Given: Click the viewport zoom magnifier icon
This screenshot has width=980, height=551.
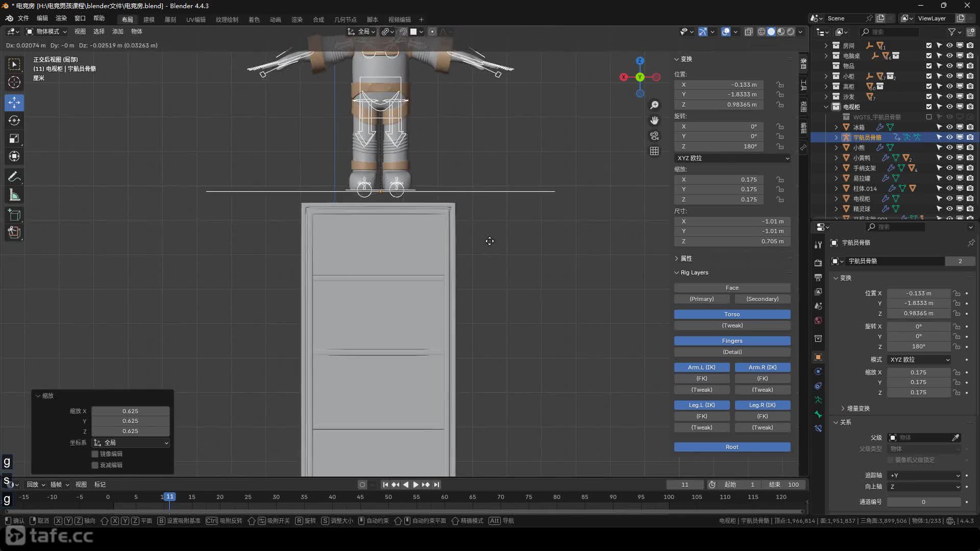Looking at the screenshot, I should pyautogui.click(x=654, y=105).
